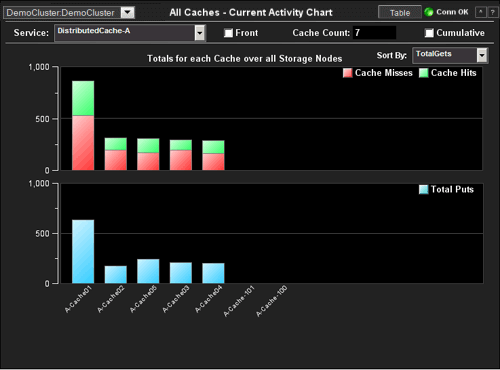
Task: Click the Cache Hits green legend icon
Action: point(423,73)
